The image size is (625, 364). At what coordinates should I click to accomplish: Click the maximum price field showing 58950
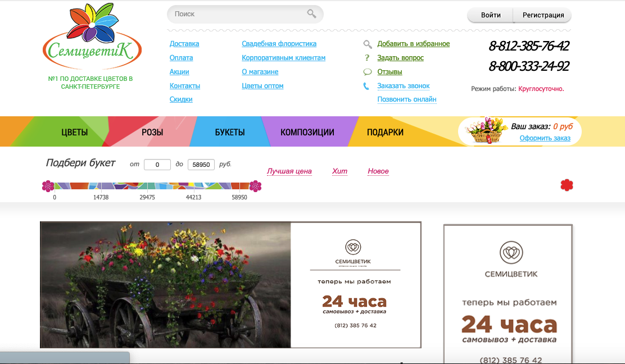(201, 165)
